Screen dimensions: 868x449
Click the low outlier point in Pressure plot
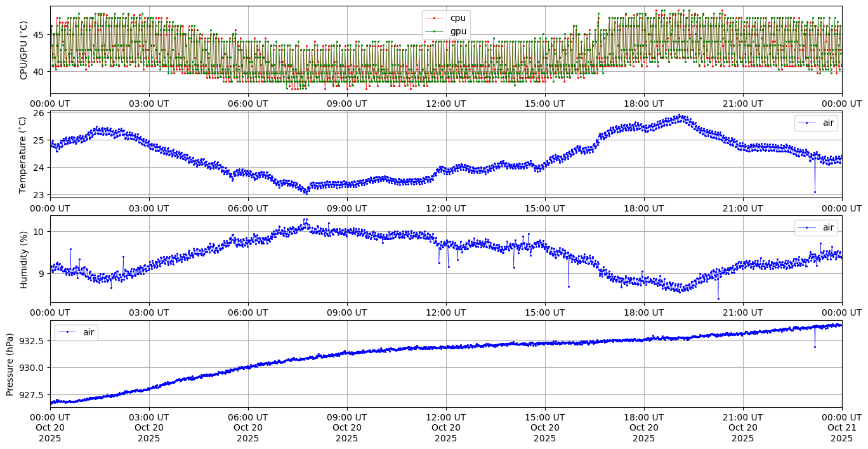click(815, 347)
